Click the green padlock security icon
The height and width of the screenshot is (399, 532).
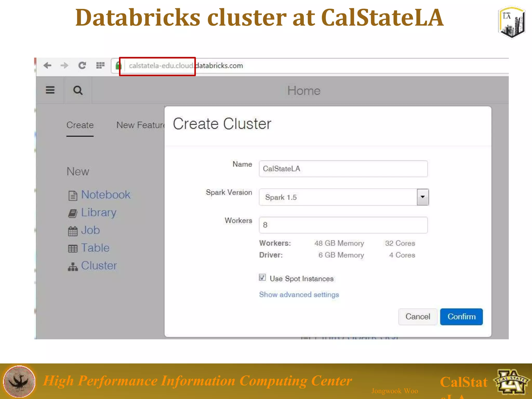point(118,66)
